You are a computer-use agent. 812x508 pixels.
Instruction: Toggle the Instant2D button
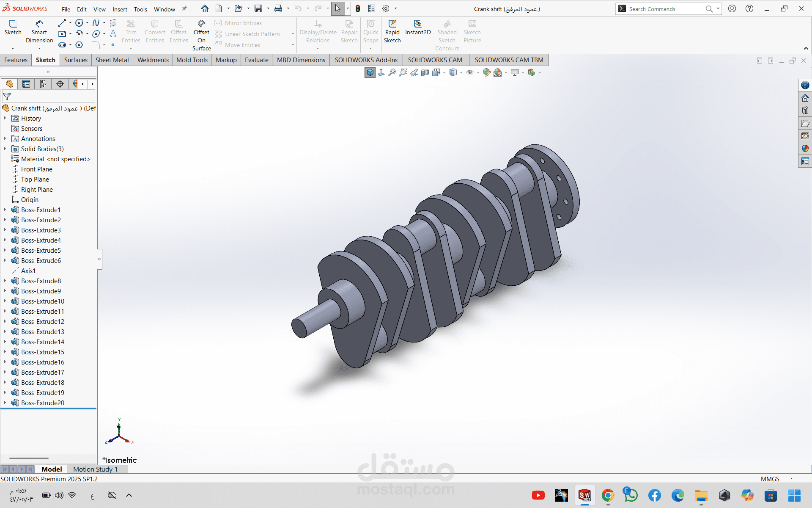pos(418,28)
